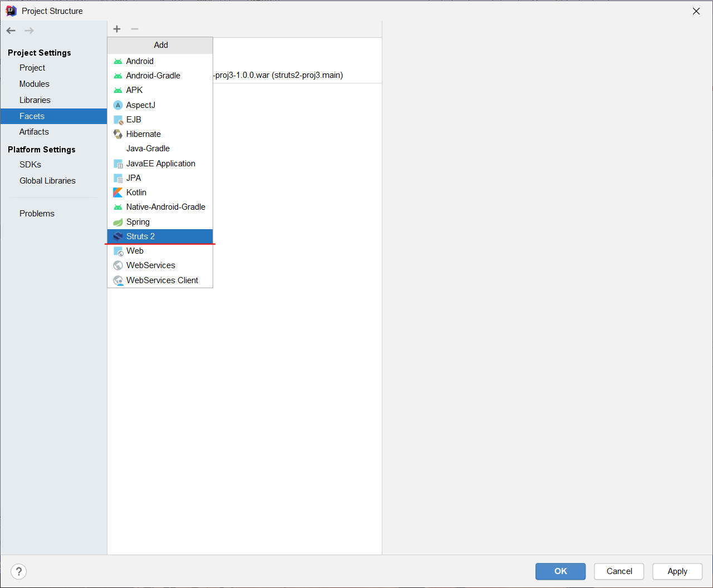The width and height of the screenshot is (713, 588).
Task: Click the plus Add facet icon
Action: tap(117, 29)
